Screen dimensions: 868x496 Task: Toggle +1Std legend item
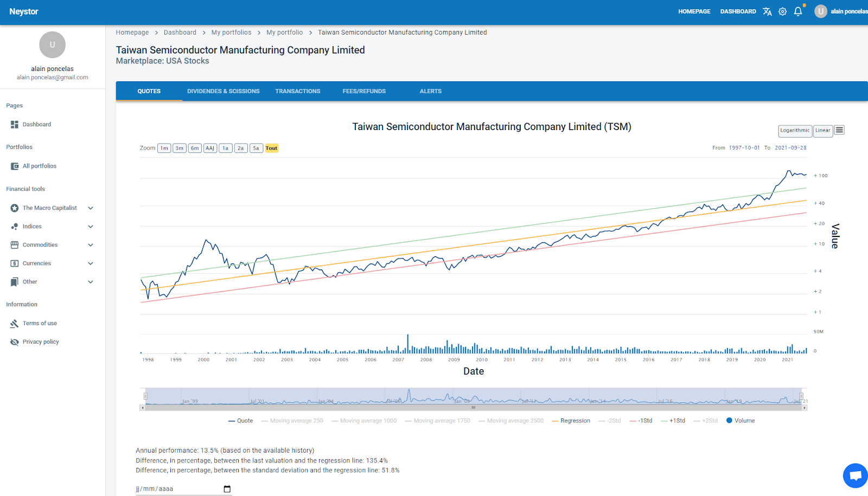coord(673,421)
